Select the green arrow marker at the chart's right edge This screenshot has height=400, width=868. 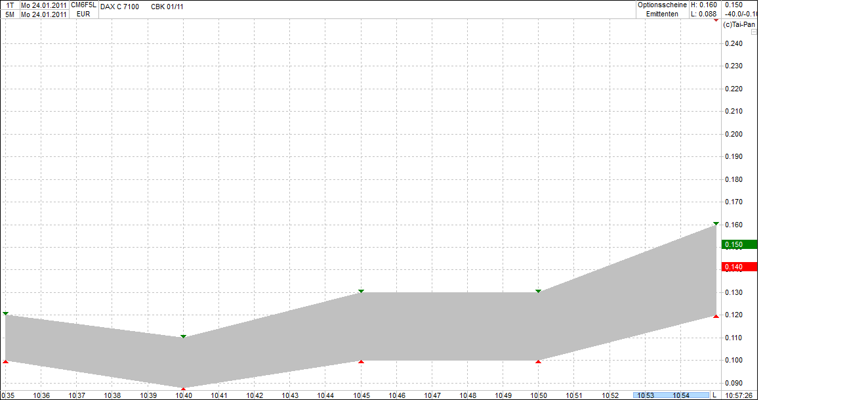tap(714, 223)
